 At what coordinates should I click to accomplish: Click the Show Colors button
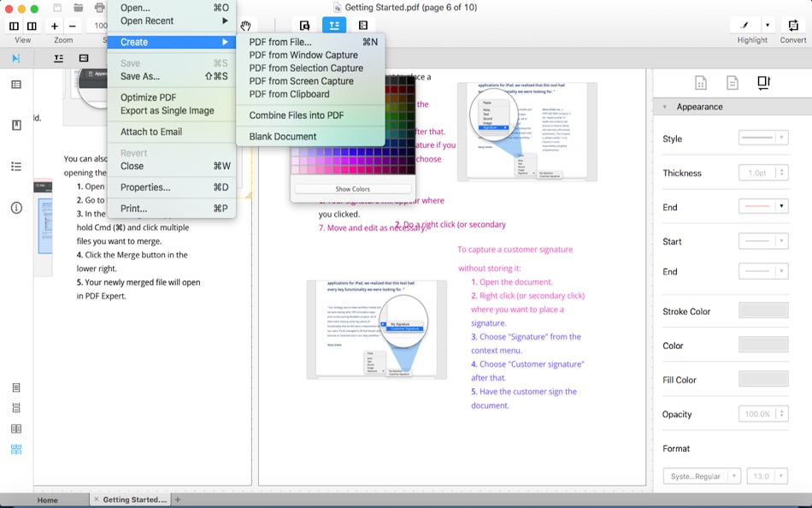352,189
